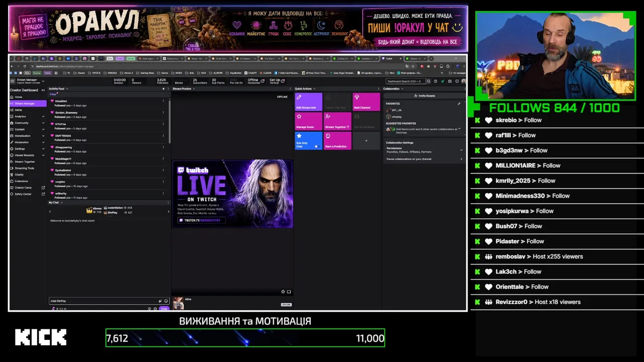Bookmark this page with the star icon

[x=414, y=66]
